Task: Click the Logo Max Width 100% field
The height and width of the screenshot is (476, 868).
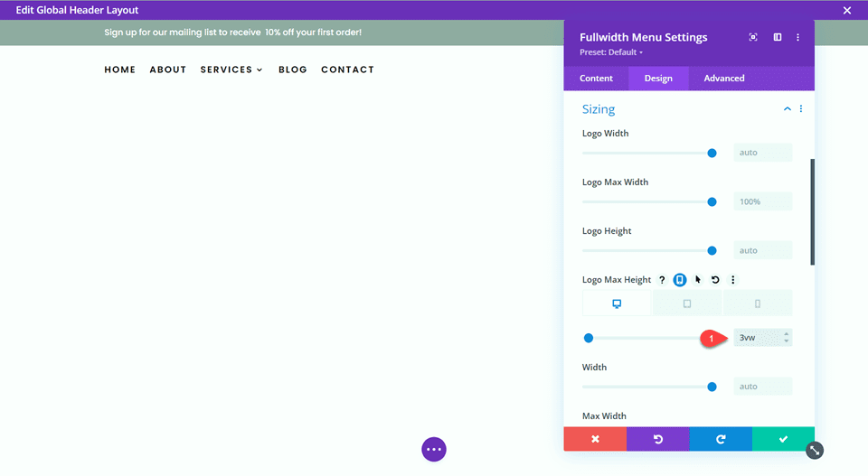Action: point(763,201)
